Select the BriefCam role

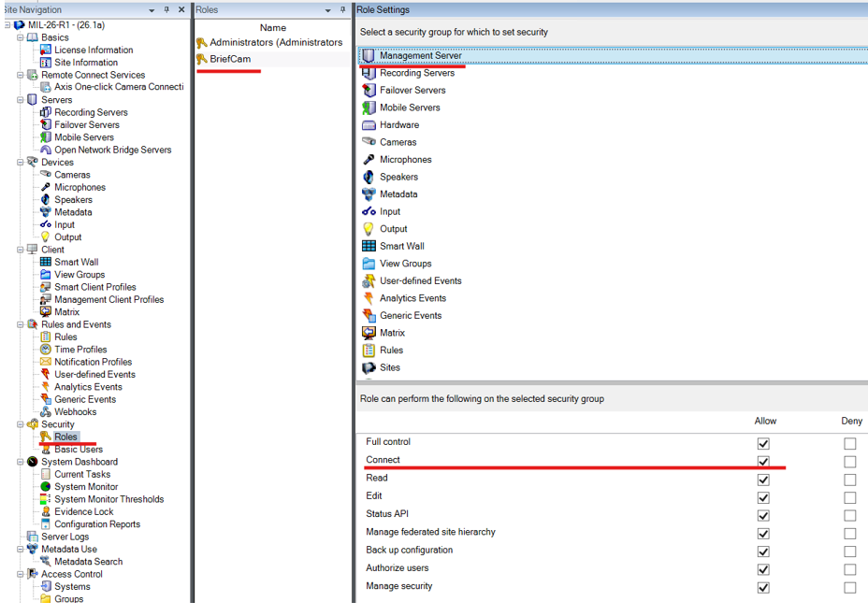(x=230, y=59)
